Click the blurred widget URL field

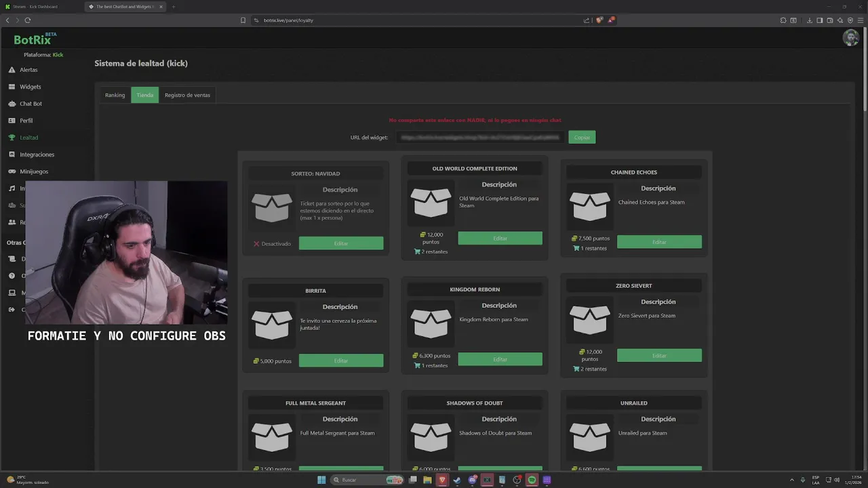(x=480, y=137)
